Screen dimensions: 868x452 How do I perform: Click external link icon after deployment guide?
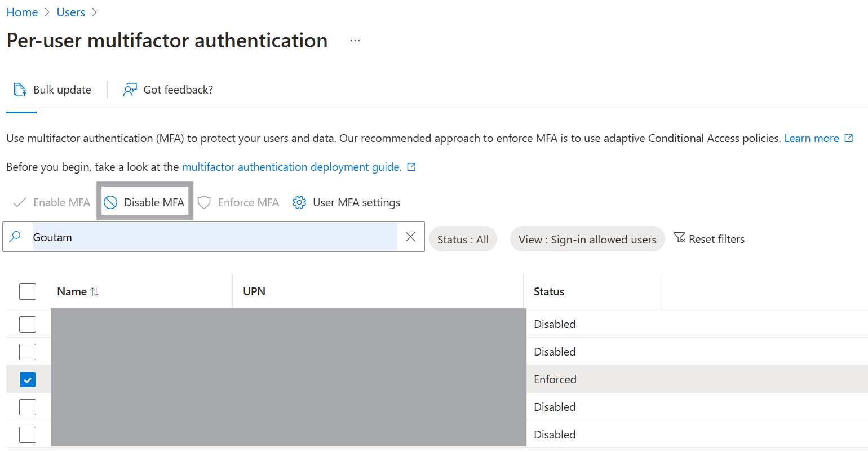[411, 167]
